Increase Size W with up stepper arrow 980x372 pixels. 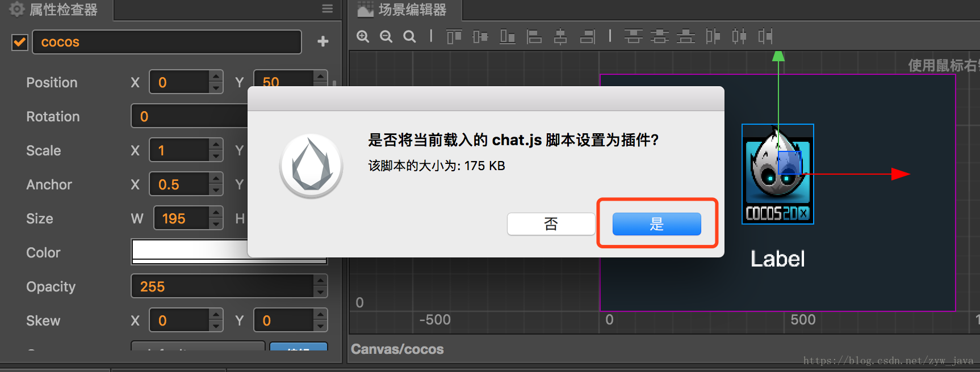click(x=216, y=212)
